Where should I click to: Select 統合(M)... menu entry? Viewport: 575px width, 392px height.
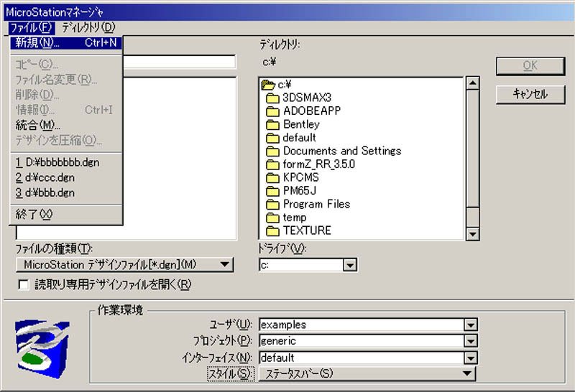(x=66, y=126)
